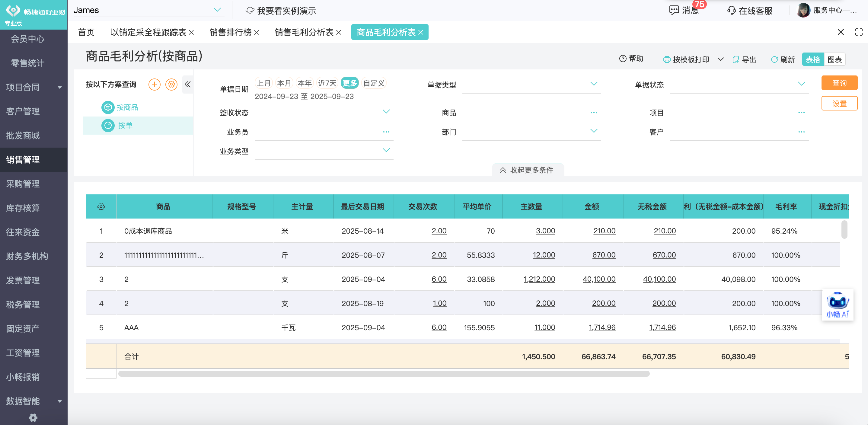This screenshot has height=425, width=868.
Task: Click the vertical table scrollbar
Action: [844, 229]
